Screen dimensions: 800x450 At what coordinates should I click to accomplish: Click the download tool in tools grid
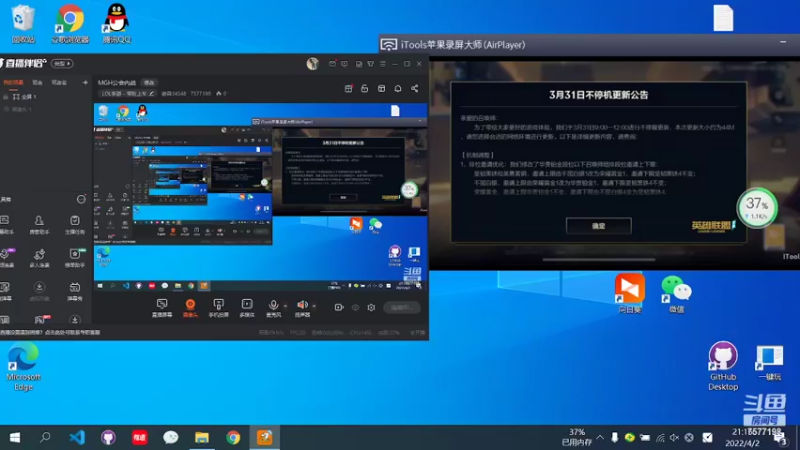(x=39, y=291)
